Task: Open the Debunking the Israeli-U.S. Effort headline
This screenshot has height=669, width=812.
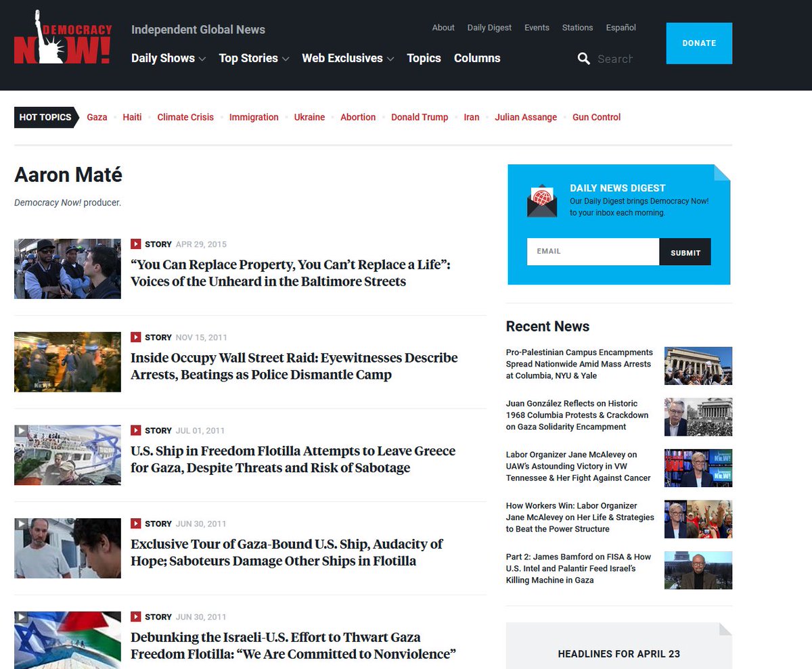Action: 293,646
